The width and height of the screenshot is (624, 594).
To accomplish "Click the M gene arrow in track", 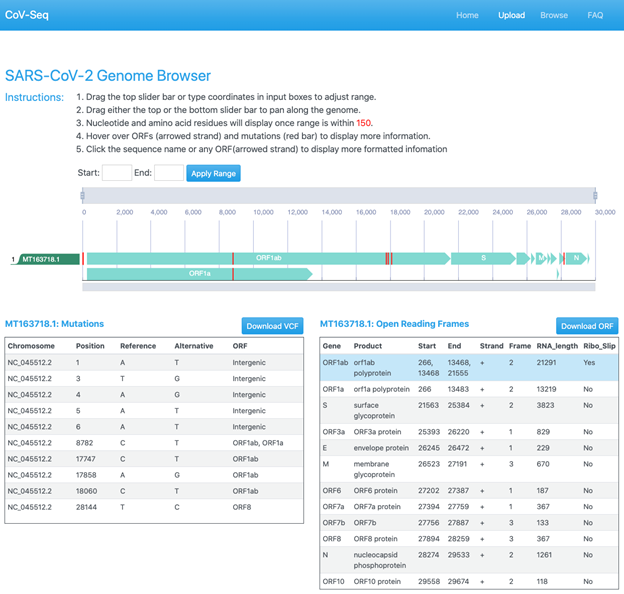I will (541, 258).
